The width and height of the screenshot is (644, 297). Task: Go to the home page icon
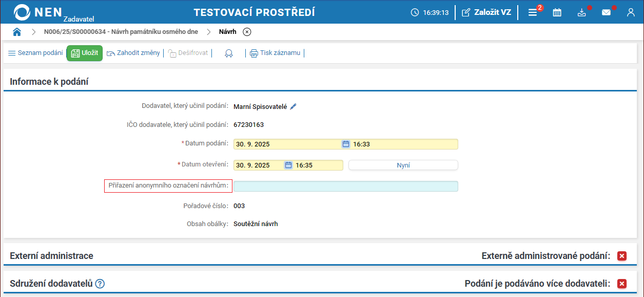tap(17, 32)
